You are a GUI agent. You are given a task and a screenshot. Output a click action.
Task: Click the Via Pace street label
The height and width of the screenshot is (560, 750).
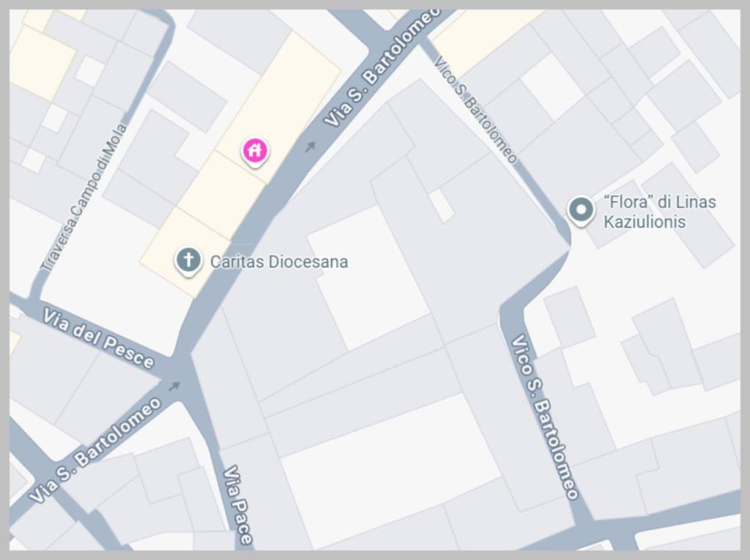pyautogui.click(x=238, y=504)
